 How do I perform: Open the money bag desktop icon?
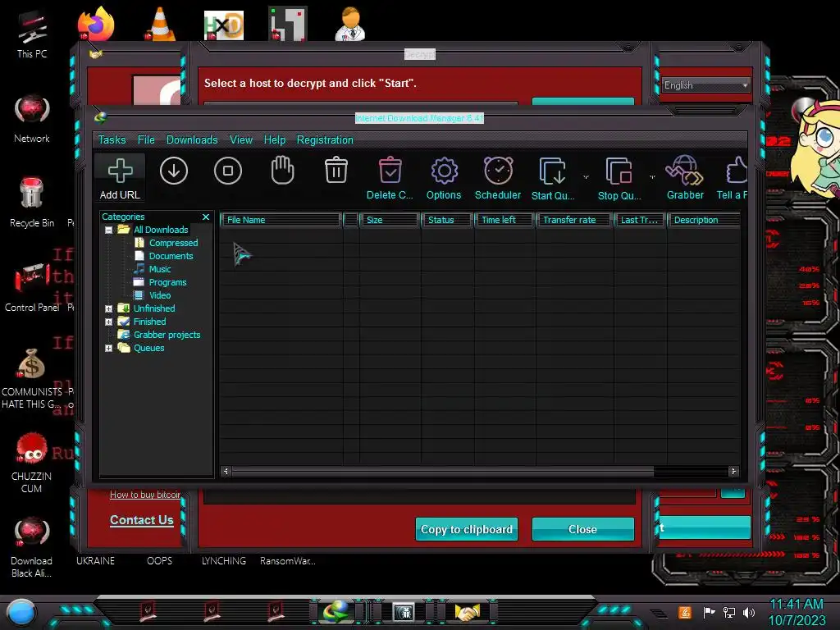pos(31,379)
